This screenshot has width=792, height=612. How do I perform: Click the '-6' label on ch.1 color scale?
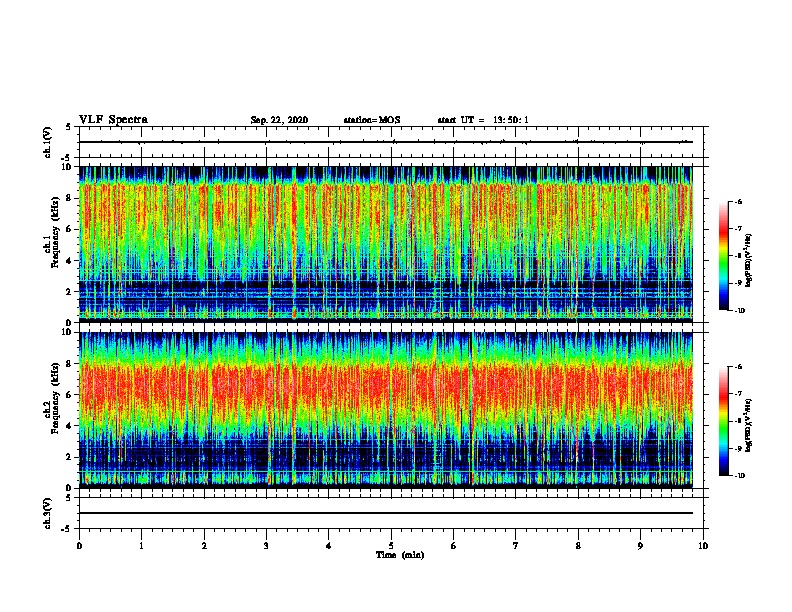tap(738, 202)
